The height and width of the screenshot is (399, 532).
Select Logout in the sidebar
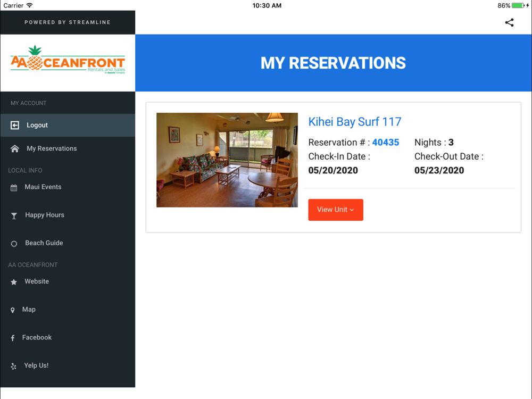click(68, 125)
